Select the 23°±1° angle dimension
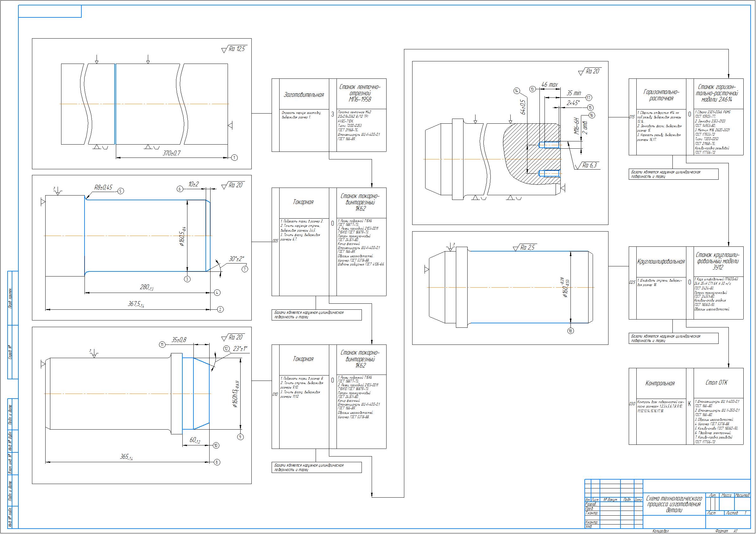This screenshot has height=534, width=756. point(240,349)
